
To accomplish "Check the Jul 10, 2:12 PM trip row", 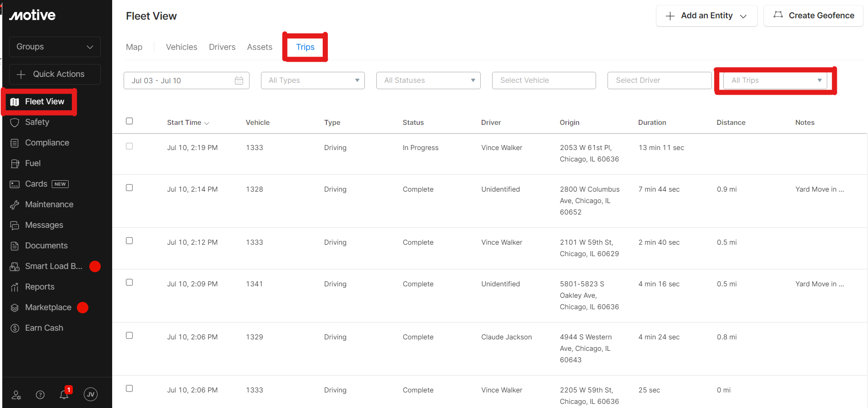I will [x=130, y=241].
